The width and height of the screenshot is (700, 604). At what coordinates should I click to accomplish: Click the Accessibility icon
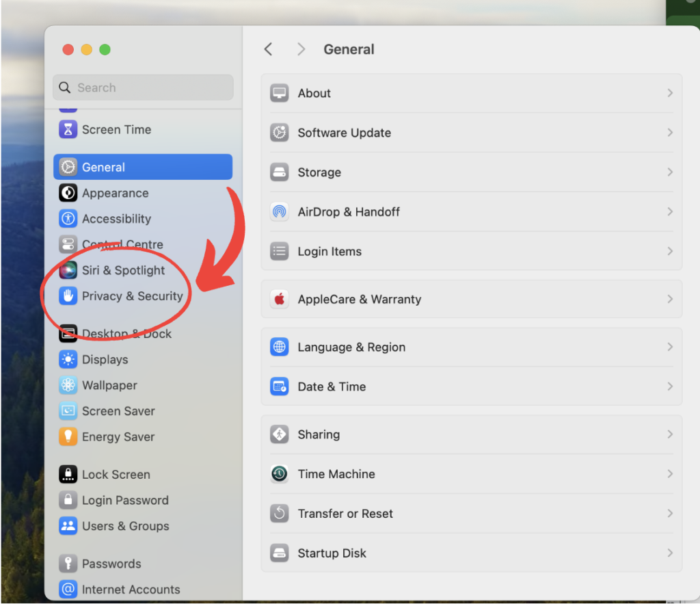(67, 218)
